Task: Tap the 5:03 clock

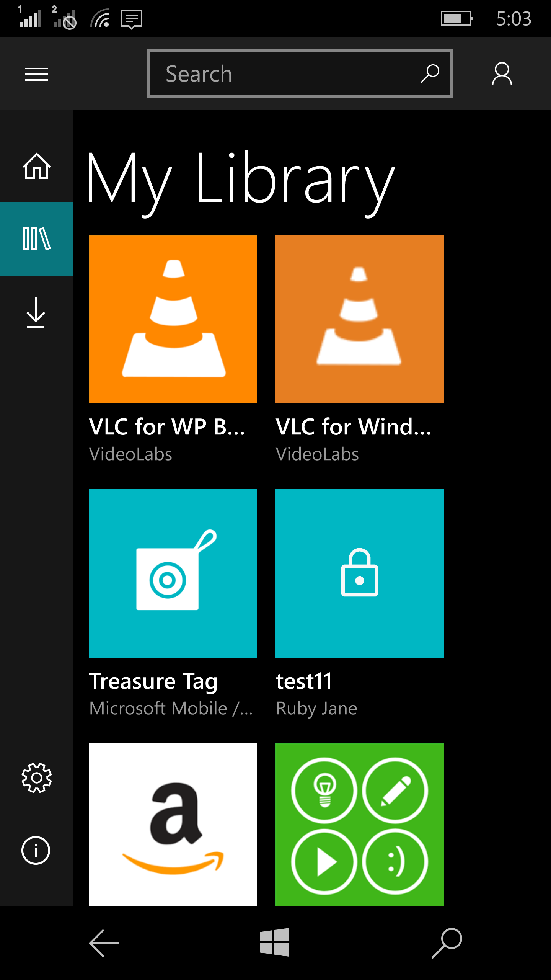Action: coord(514,18)
